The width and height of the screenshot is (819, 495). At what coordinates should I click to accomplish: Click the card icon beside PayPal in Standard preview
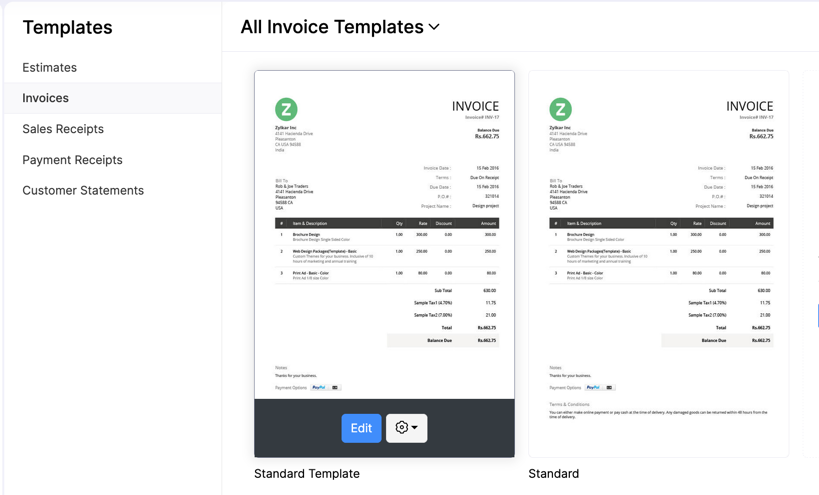click(x=609, y=387)
